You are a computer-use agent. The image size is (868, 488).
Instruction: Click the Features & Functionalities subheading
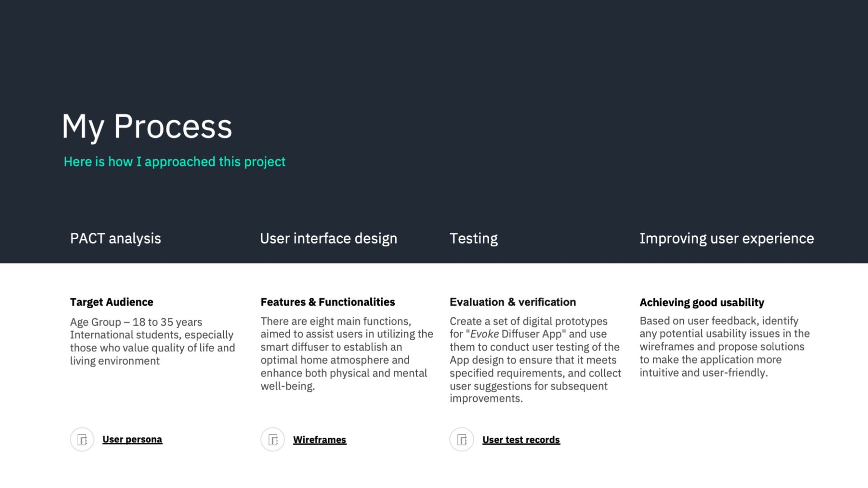pyautogui.click(x=328, y=302)
